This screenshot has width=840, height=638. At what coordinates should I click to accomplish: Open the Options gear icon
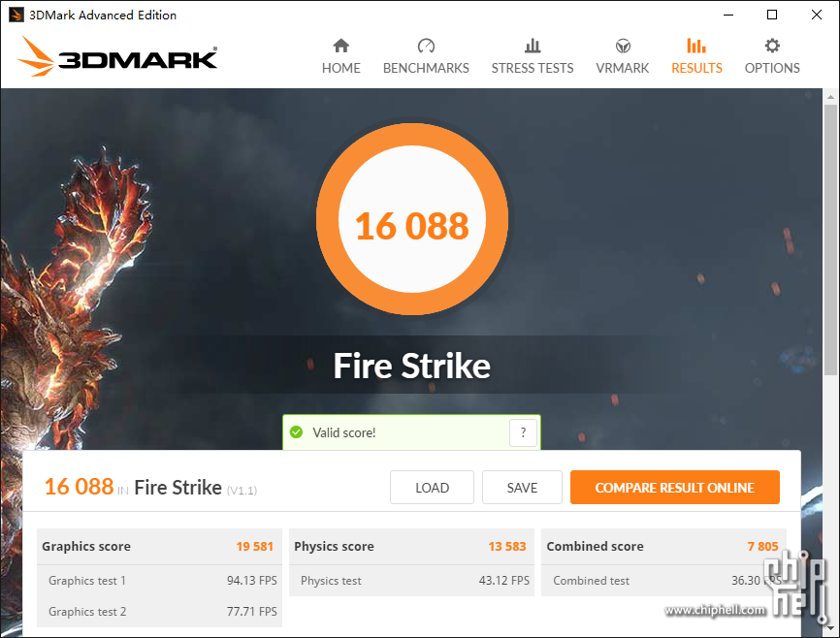pyautogui.click(x=772, y=47)
